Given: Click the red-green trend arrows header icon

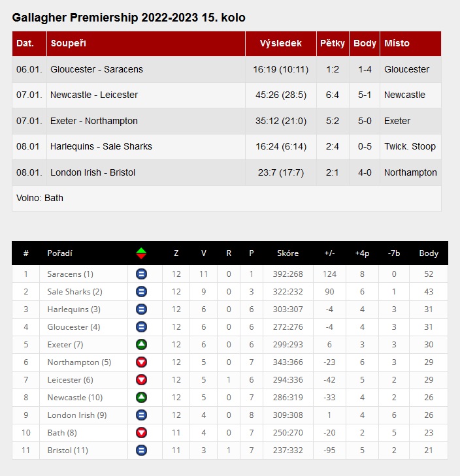Looking at the screenshot, I should tap(141, 253).
